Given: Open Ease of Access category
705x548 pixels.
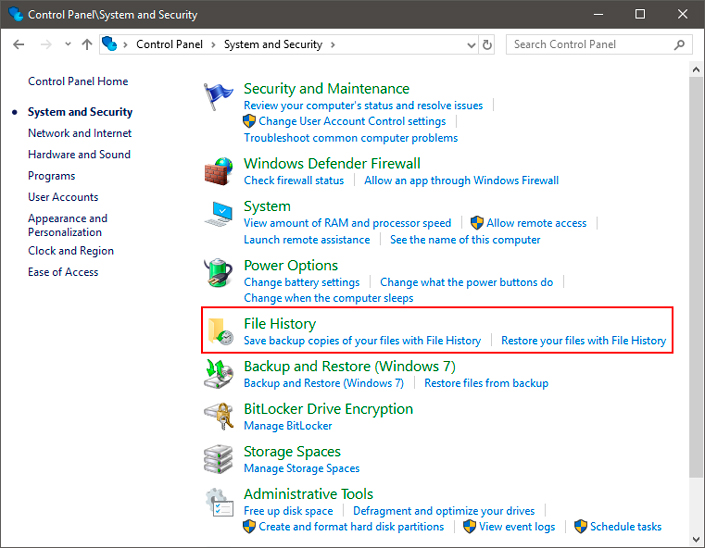Looking at the screenshot, I should point(63,272).
